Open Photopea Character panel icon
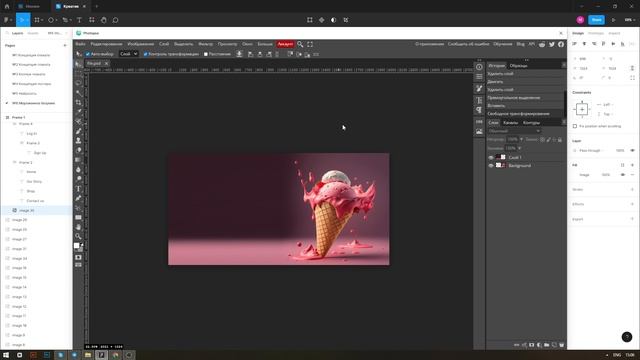The width and height of the screenshot is (640, 360). 479,100
